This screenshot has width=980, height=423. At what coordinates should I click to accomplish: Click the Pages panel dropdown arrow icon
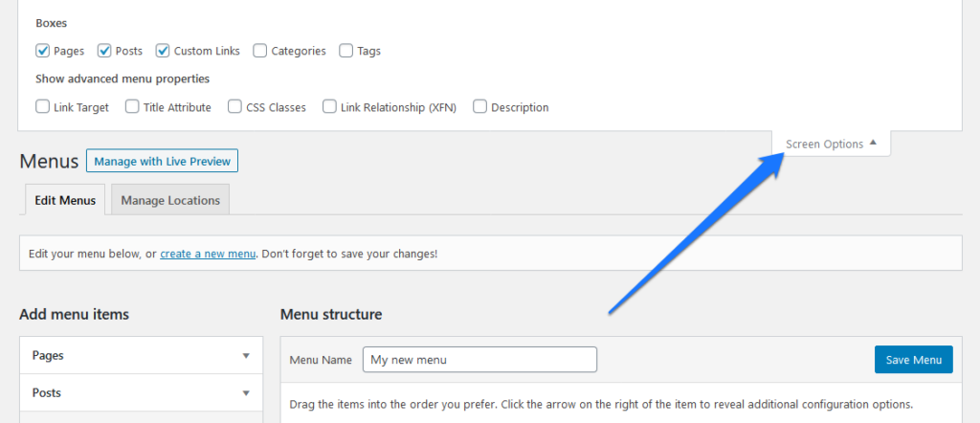click(246, 356)
